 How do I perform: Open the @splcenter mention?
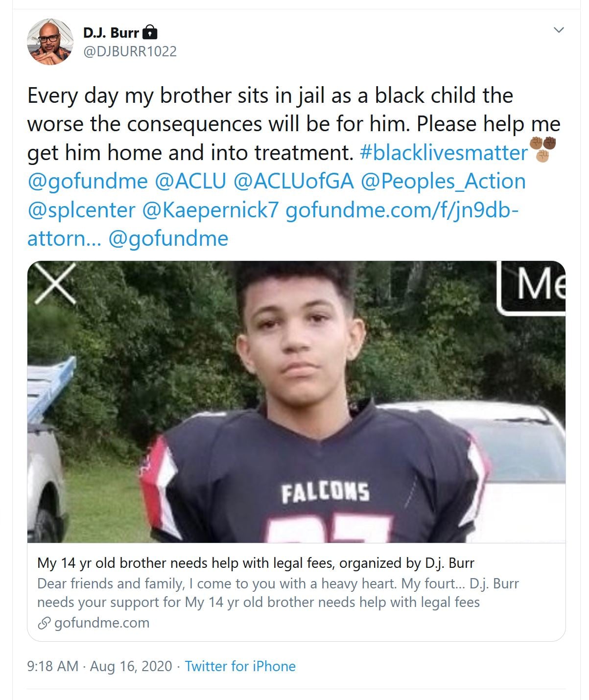click(81, 210)
